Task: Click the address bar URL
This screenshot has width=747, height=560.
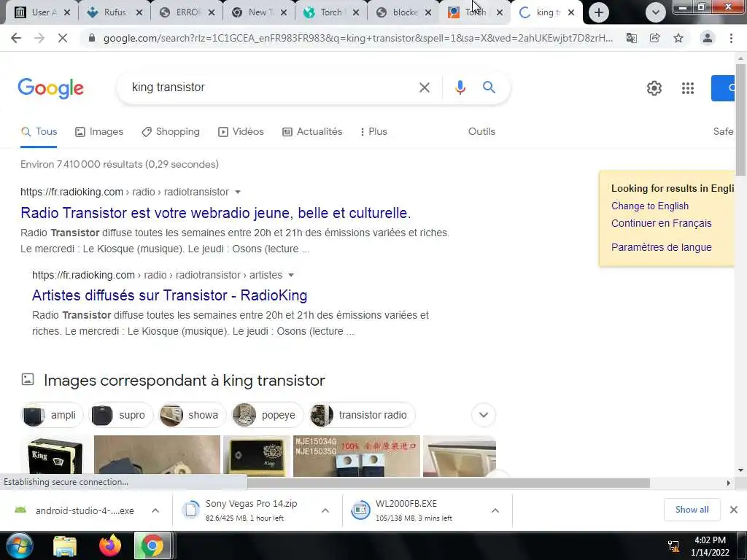Action: click(357, 38)
